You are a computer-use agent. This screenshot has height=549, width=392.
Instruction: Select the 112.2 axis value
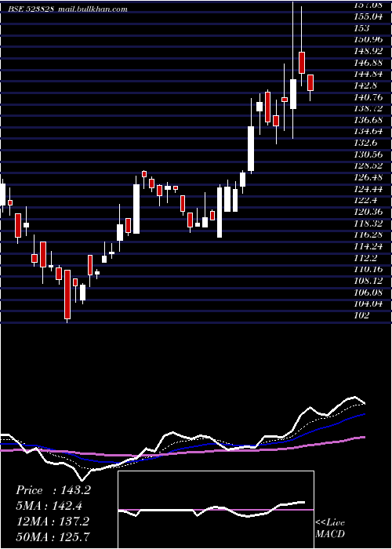point(365,258)
